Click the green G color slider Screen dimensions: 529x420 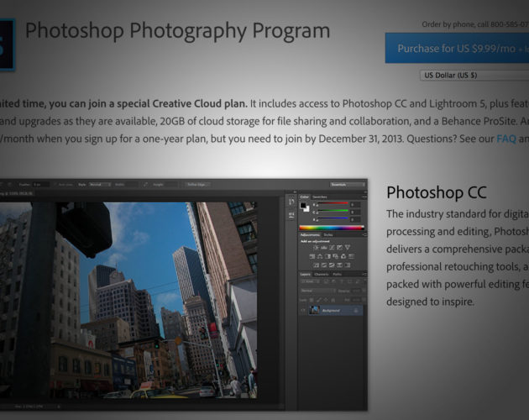(333, 211)
